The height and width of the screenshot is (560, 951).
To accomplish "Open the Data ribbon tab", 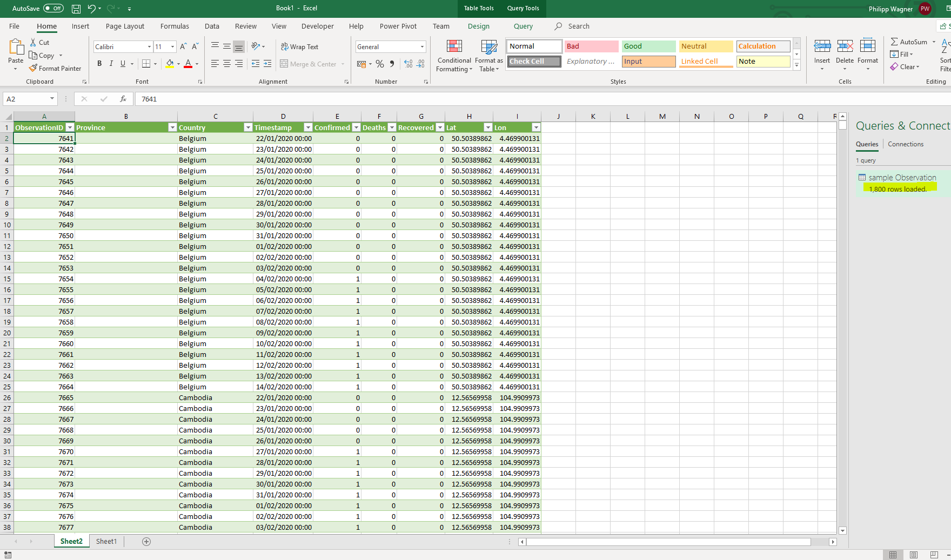I will [212, 26].
